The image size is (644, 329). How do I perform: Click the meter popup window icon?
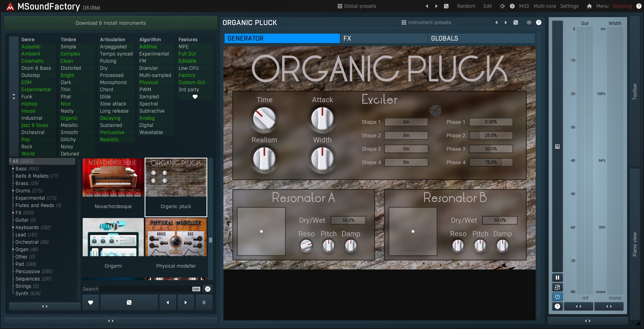tap(557, 287)
